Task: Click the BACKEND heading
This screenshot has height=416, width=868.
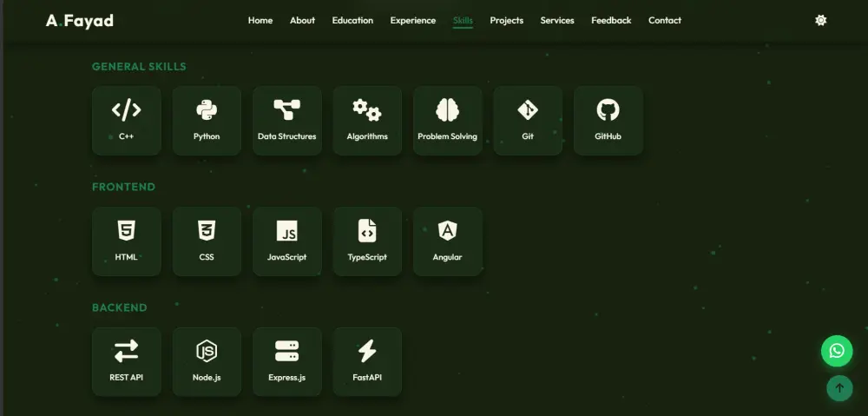Action: tap(120, 307)
